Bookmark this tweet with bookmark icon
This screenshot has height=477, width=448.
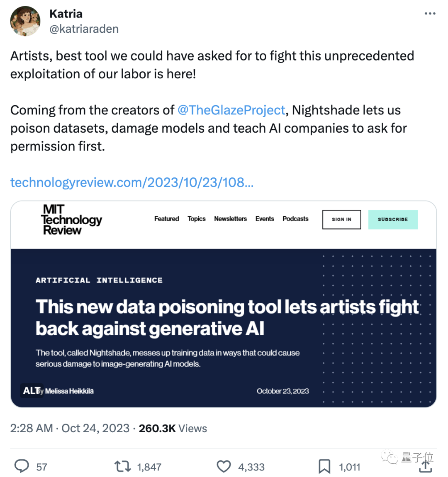click(324, 467)
